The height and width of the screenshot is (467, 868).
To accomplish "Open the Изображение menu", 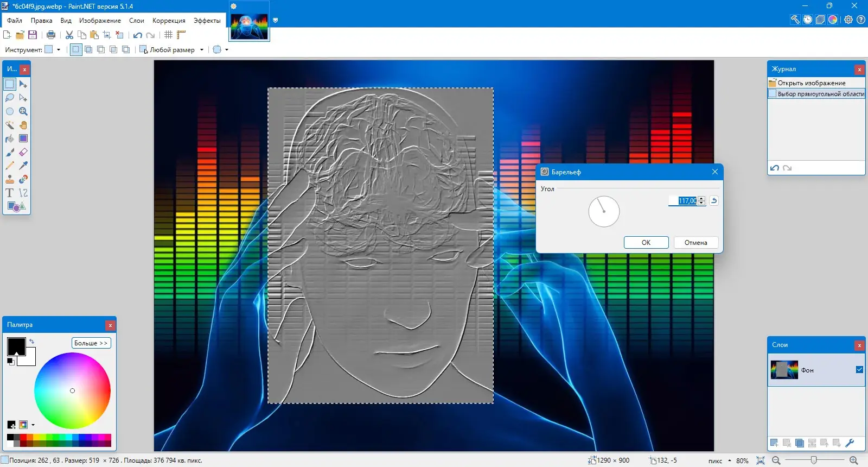I will (100, 21).
